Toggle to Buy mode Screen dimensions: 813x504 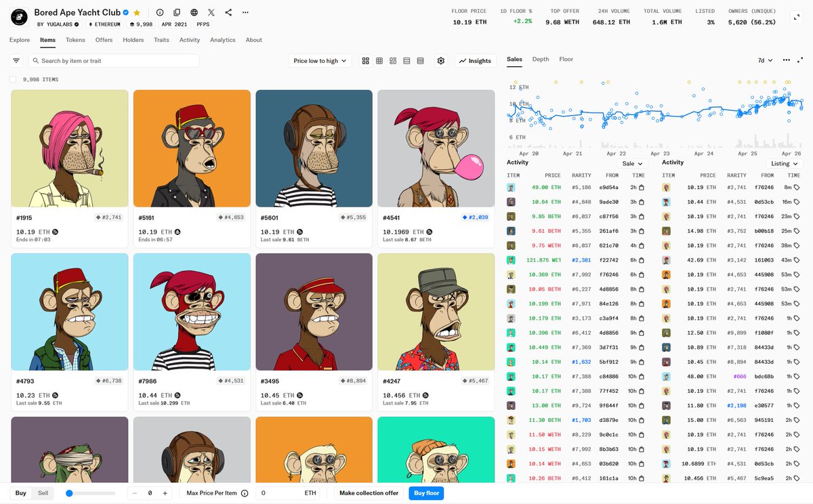coord(21,493)
